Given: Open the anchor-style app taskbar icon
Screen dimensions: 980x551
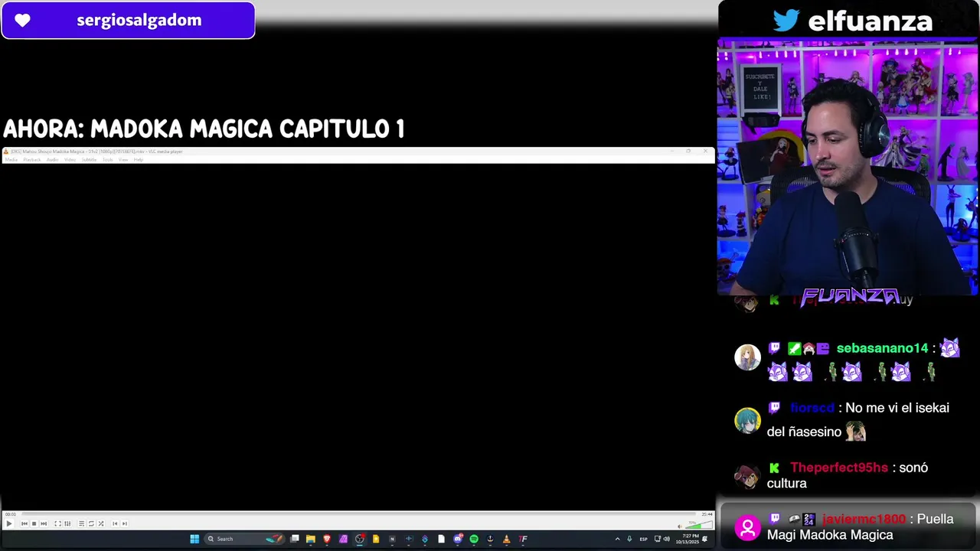Looking at the screenshot, I should pos(490,539).
